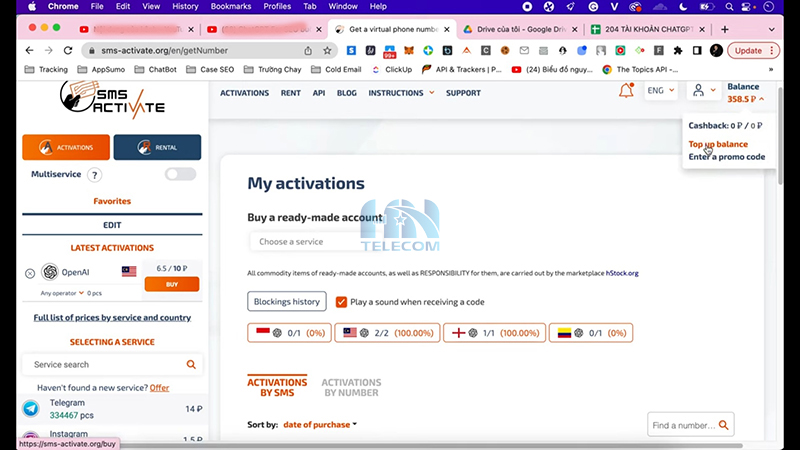Click the user account profile icon
The height and width of the screenshot is (450, 800).
click(699, 91)
